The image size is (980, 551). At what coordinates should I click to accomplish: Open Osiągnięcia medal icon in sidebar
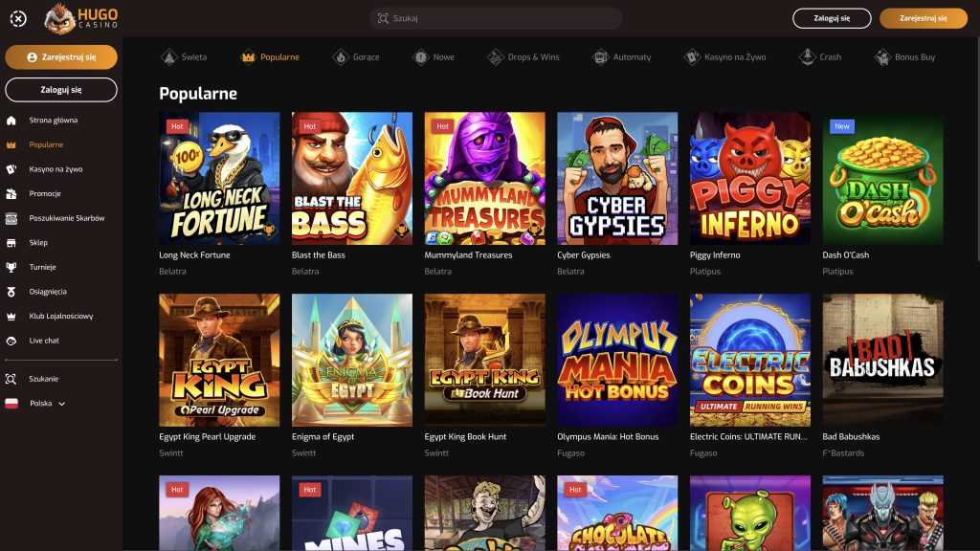tap(11, 292)
